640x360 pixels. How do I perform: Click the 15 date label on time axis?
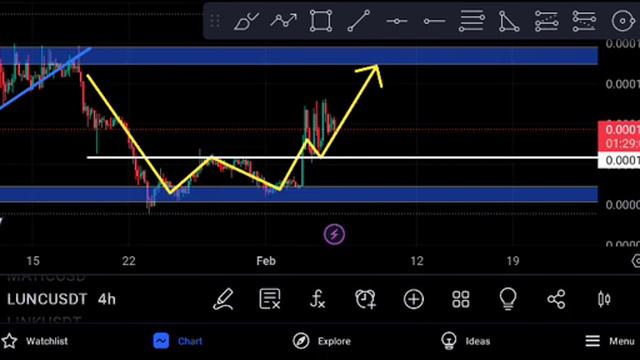click(x=33, y=261)
